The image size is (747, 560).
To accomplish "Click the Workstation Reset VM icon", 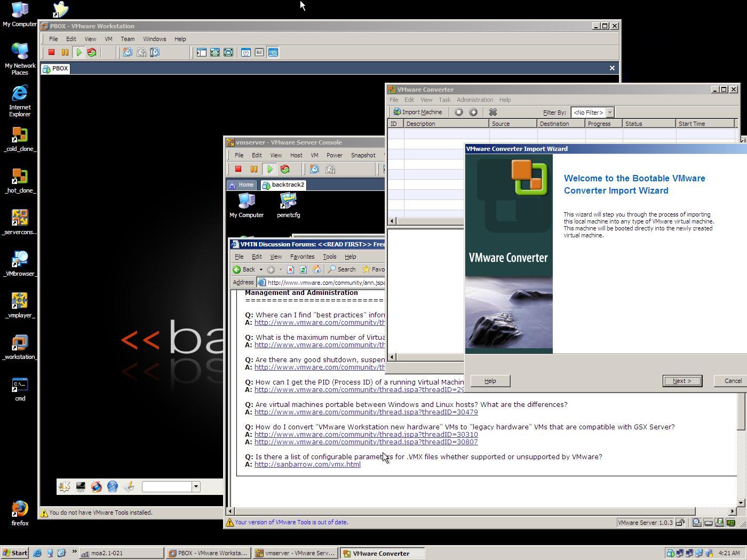I will pos(92,52).
